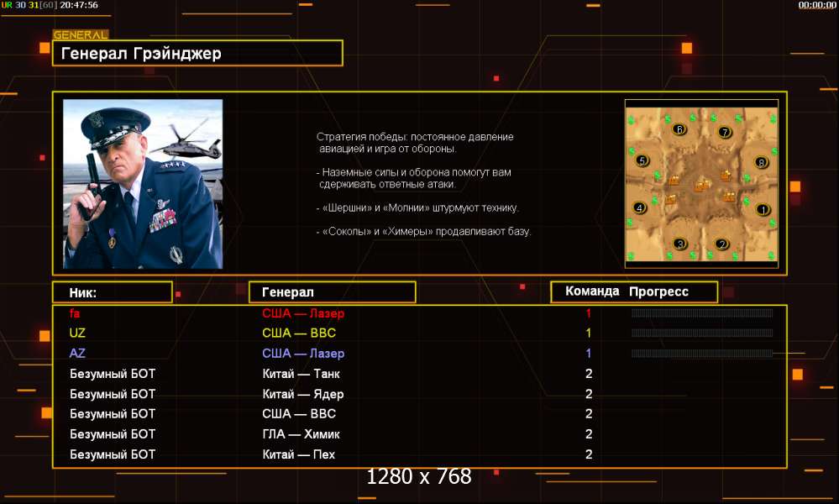Click the AZ player's progress bar
The image size is (839, 504).
click(702, 353)
